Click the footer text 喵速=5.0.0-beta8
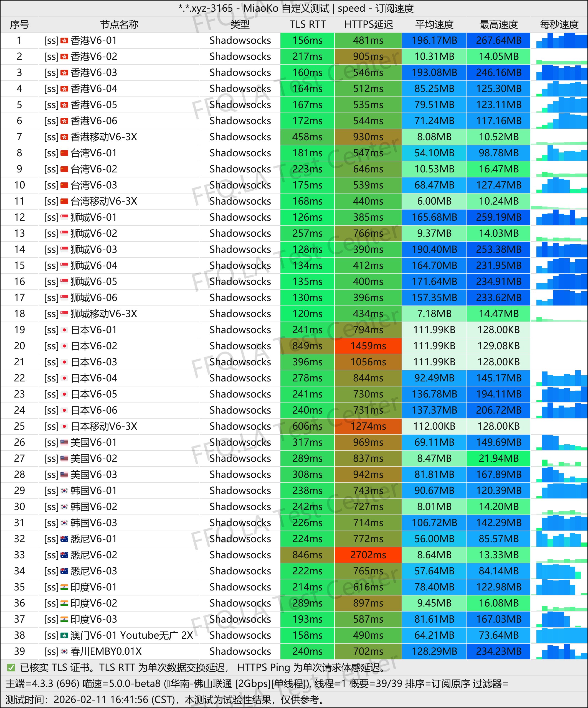The height and width of the screenshot is (708, 588). point(121,683)
